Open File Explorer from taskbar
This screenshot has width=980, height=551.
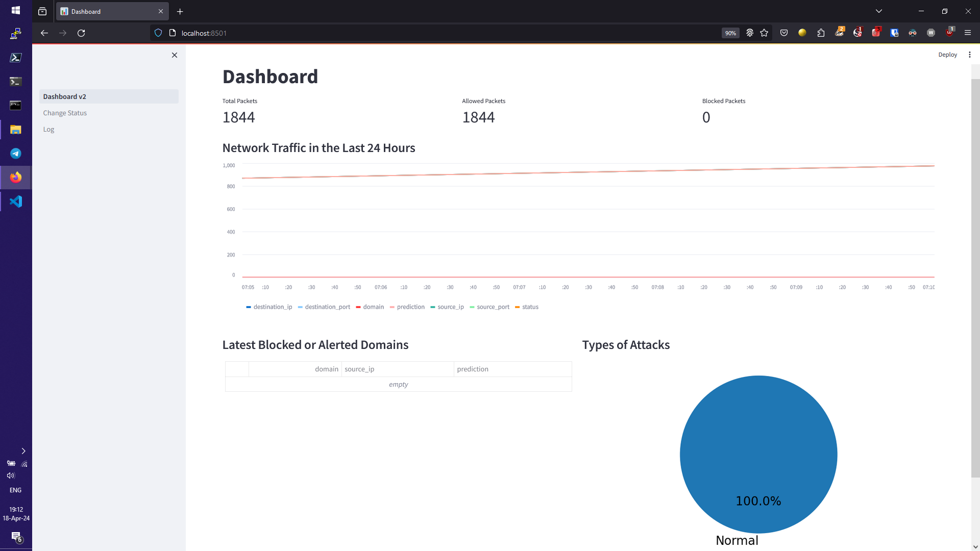tap(16, 130)
